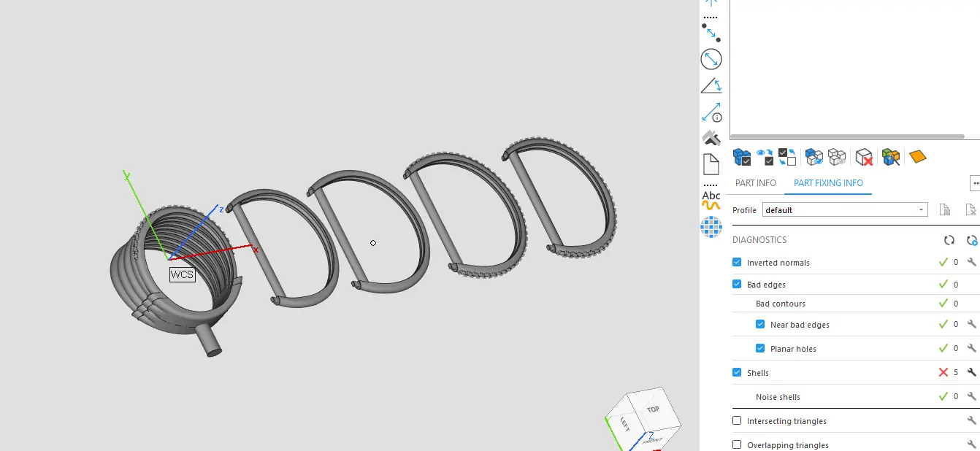Click the Noise shells wrench icon
The height and width of the screenshot is (451, 980).
click(x=971, y=397)
